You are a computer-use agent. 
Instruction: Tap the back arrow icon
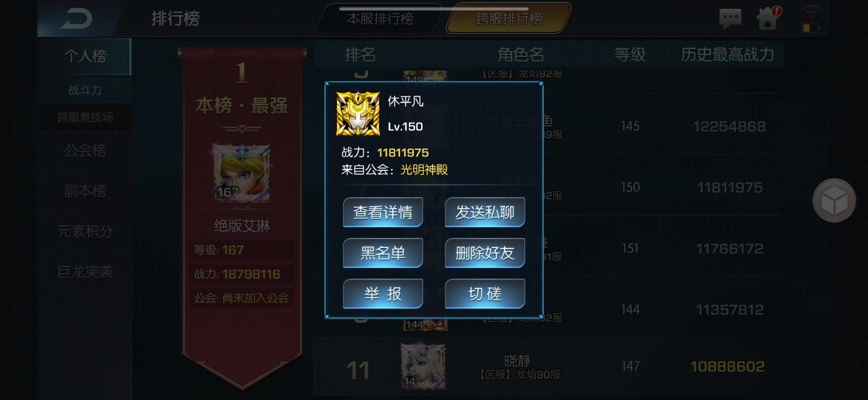tap(75, 19)
